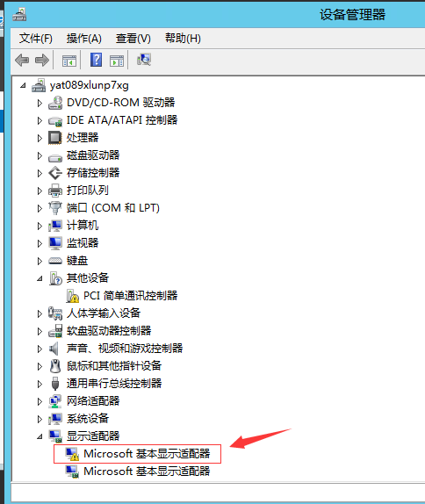Expand the DVD/CD-ROM 驱动器 node
The width and height of the screenshot is (425, 504).
40,104
